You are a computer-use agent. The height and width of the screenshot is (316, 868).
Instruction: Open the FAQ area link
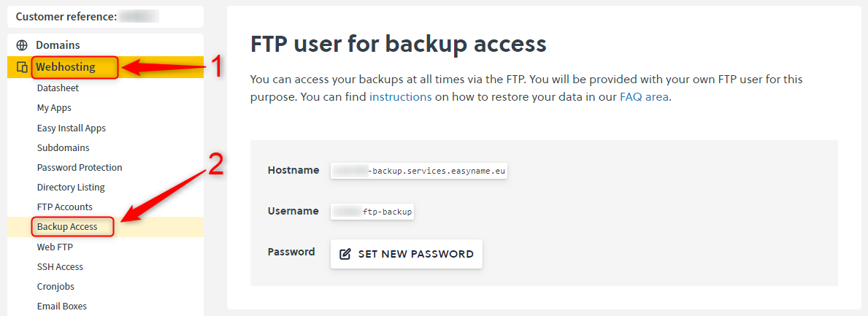645,97
